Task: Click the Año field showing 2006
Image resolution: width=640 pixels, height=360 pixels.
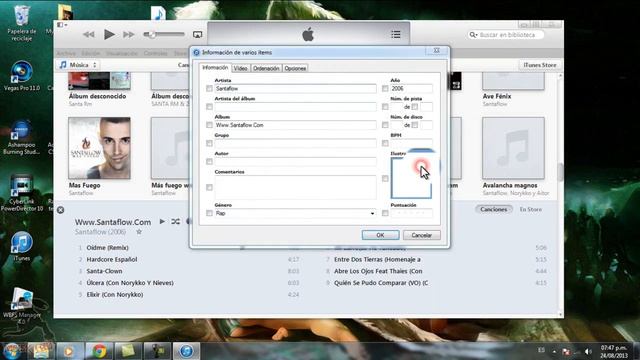Action: [411, 89]
